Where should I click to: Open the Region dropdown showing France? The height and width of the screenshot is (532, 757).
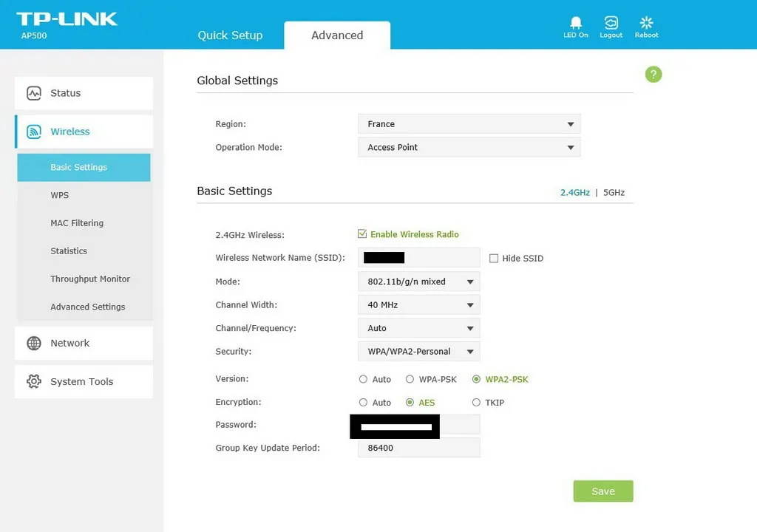[469, 124]
